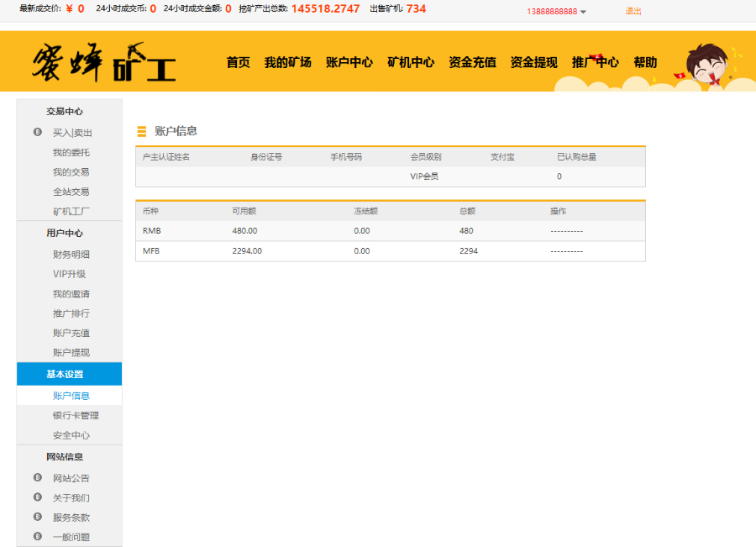Click the 蜜蜂矿工 site logo

coord(105,60)
